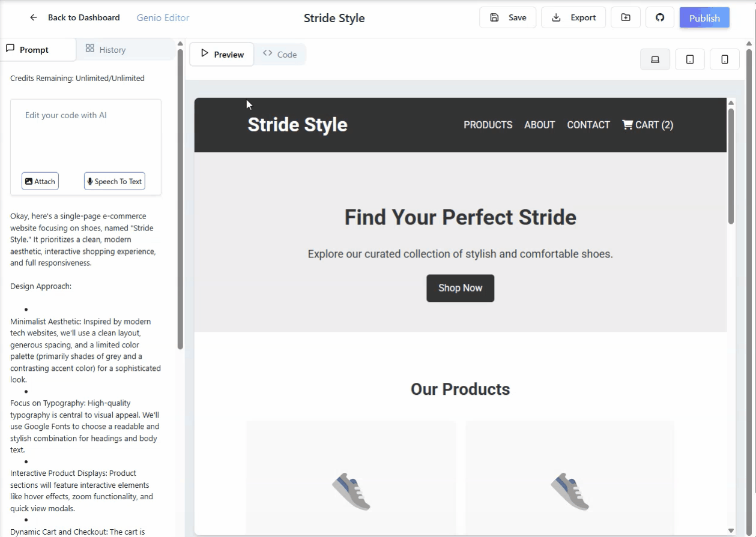The image size is (756, 537).
Task: Select the tablet view icon
Action: click(x=690, y=59)
